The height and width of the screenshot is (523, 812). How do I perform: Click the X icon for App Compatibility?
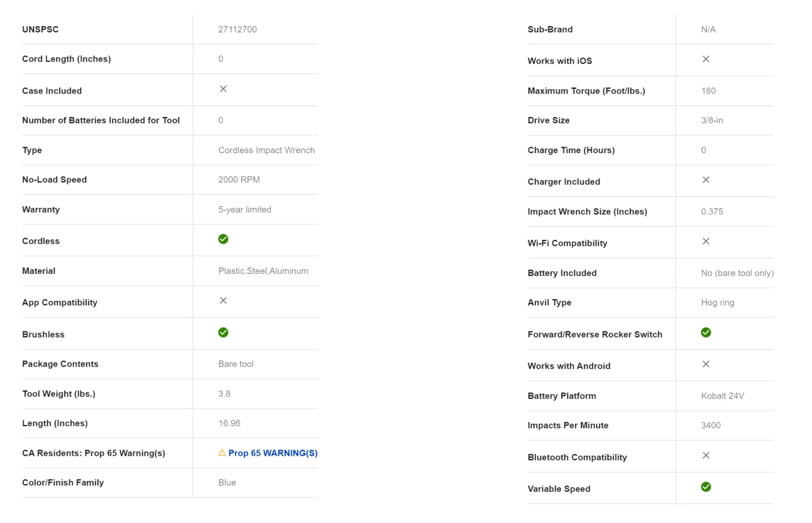(223, 300)
